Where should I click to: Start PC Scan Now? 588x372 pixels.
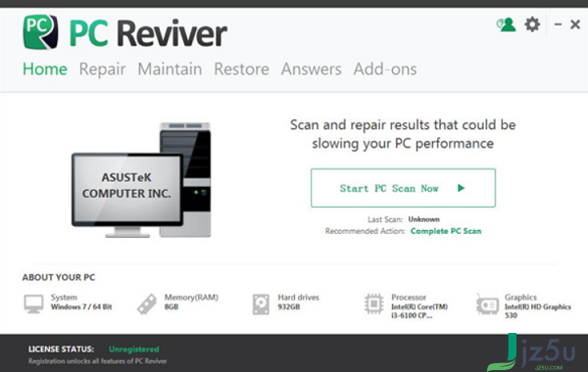[x=403, y=188]
